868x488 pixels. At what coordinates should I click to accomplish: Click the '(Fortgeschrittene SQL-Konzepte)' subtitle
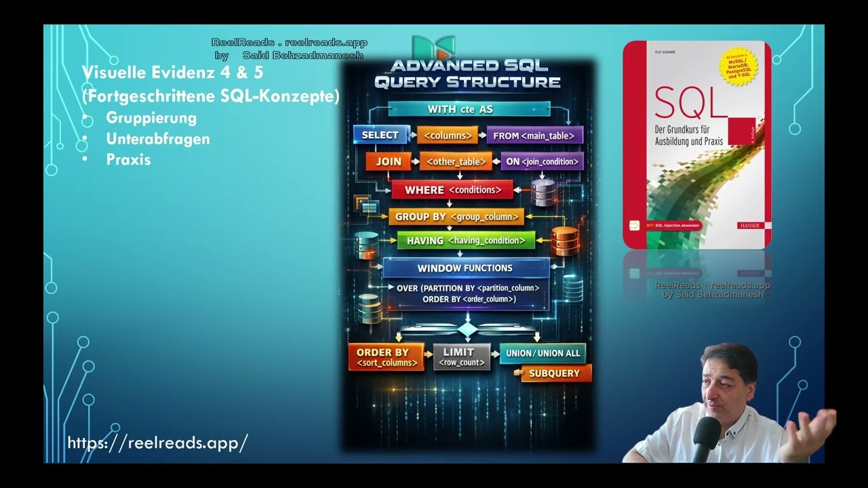coord(210,96)
